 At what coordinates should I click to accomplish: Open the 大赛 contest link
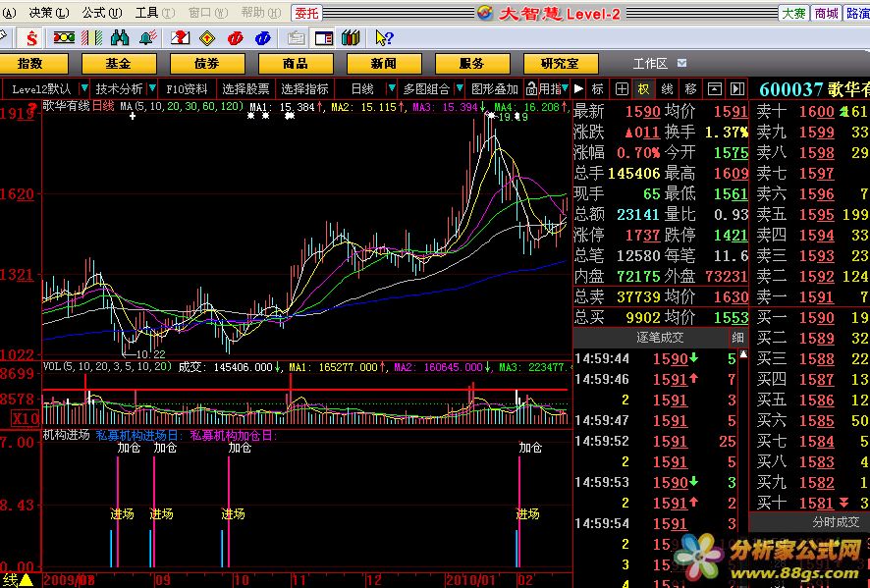(794, 13)
